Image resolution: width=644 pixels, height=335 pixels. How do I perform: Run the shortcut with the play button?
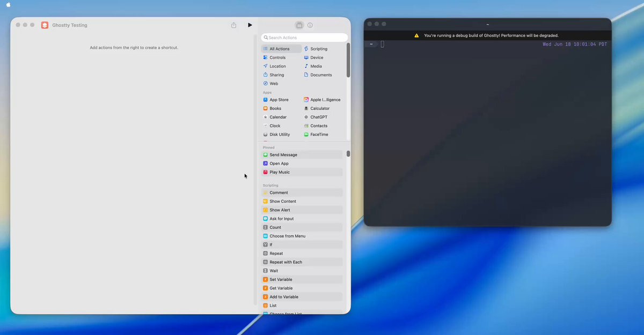tap(250, 25)
